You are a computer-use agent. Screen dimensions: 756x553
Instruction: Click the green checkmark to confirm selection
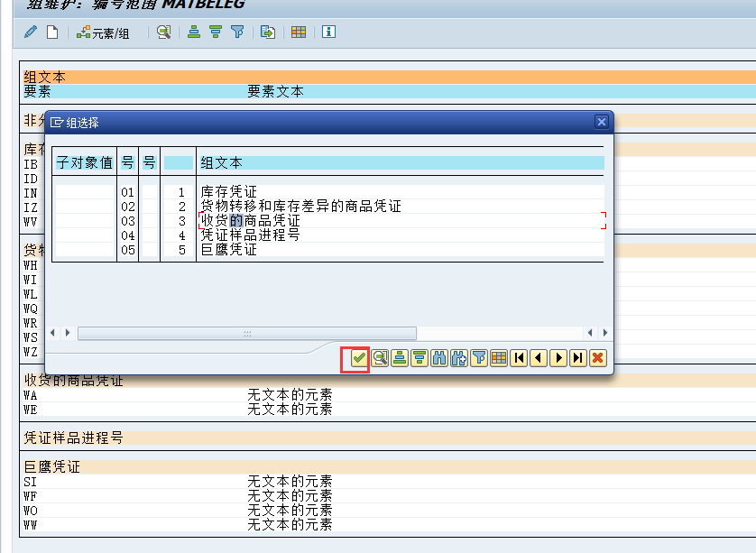pos(359,358)
